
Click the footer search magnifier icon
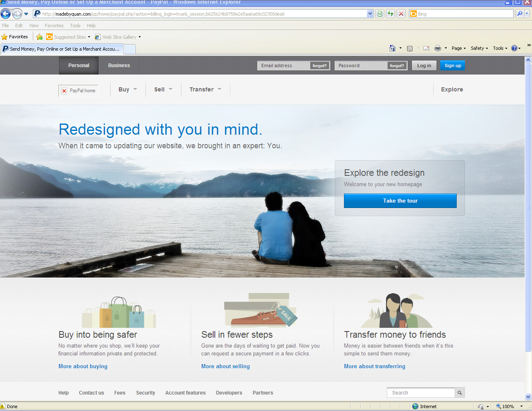460,393
